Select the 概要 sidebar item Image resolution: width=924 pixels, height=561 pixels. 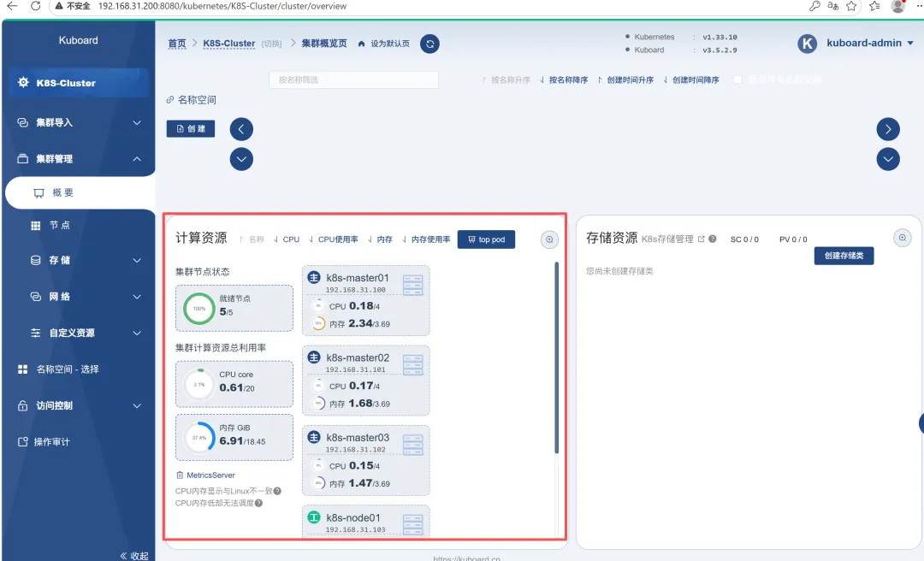[x=80, y=192]
